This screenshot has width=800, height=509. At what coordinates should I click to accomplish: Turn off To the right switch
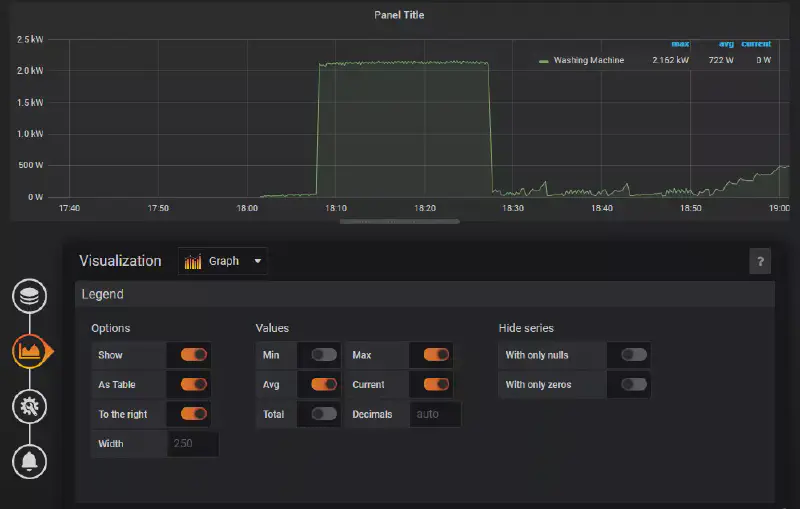[193, 414]
